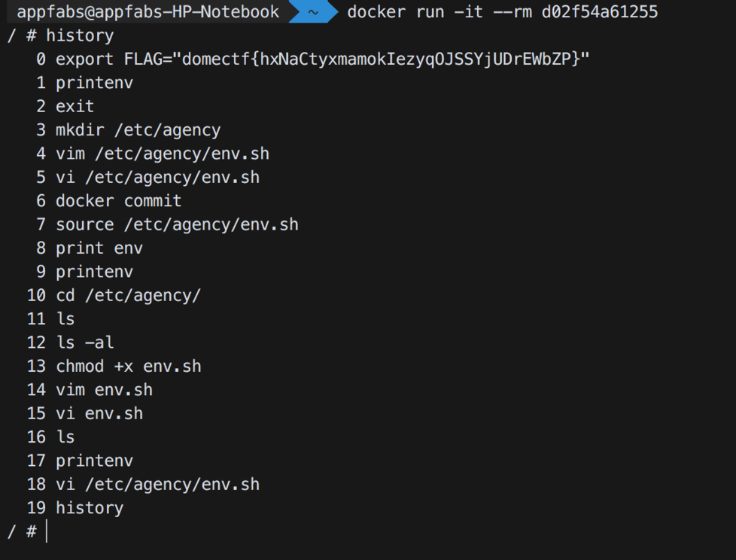Click the mkdir /etc/agency history line
This screenshot has height=560, width=736.
coord(138,130)
